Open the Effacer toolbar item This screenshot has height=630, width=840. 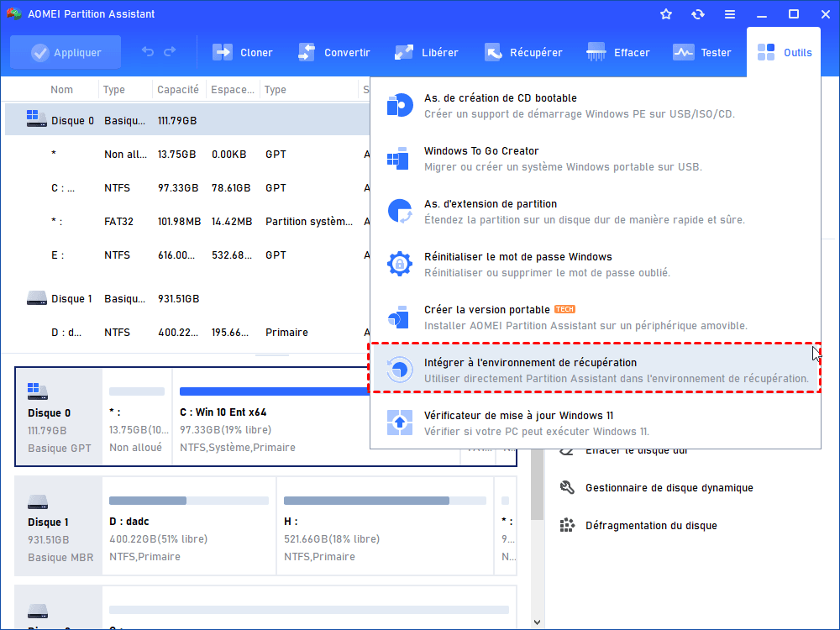pos(617,52)
